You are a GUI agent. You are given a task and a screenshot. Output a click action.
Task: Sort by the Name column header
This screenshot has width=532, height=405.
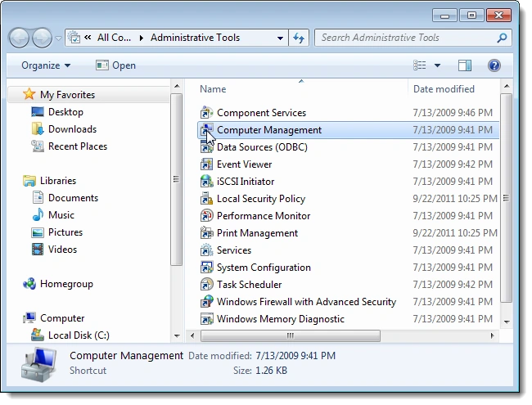pos(213,89)
